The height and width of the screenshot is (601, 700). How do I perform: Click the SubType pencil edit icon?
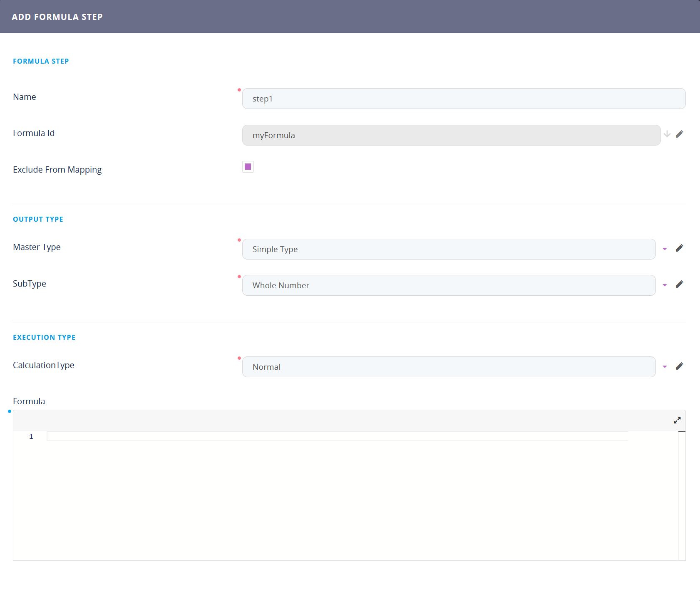pyautogui.click(x=679, y=284)
